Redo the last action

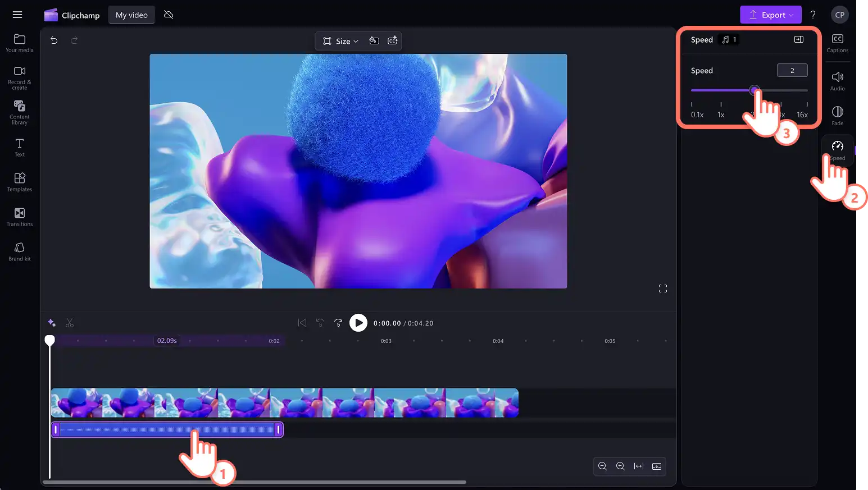(x=74, y=40)
